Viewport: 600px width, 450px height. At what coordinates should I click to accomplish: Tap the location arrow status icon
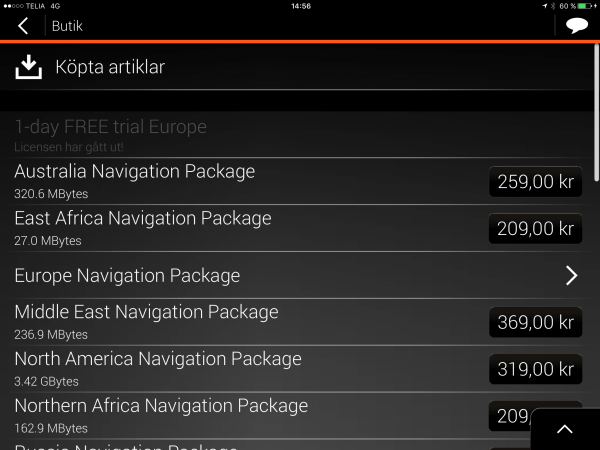(543, 6)
